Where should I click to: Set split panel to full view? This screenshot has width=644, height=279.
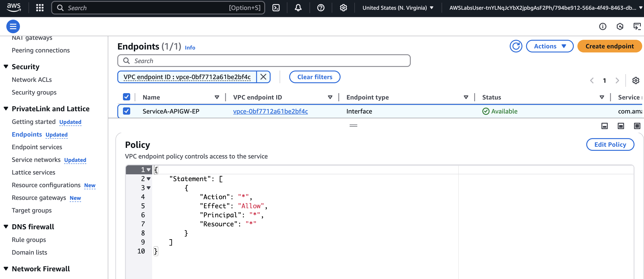637,126
